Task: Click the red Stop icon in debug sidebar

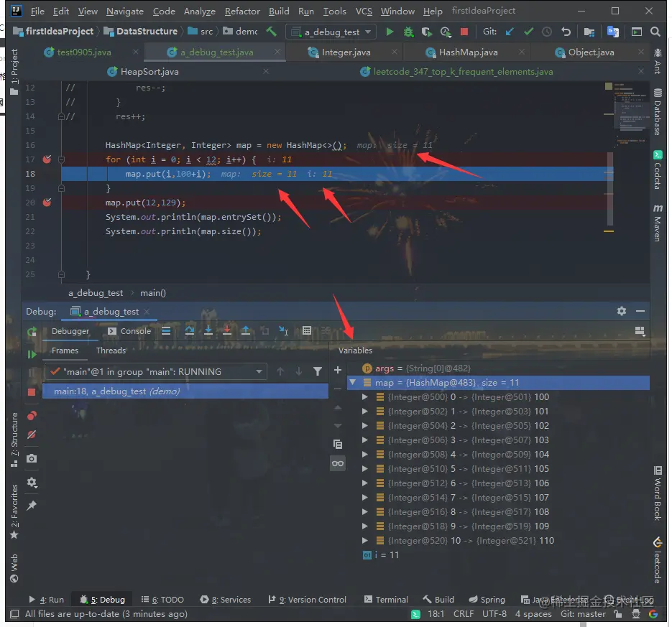Action: 32,392
